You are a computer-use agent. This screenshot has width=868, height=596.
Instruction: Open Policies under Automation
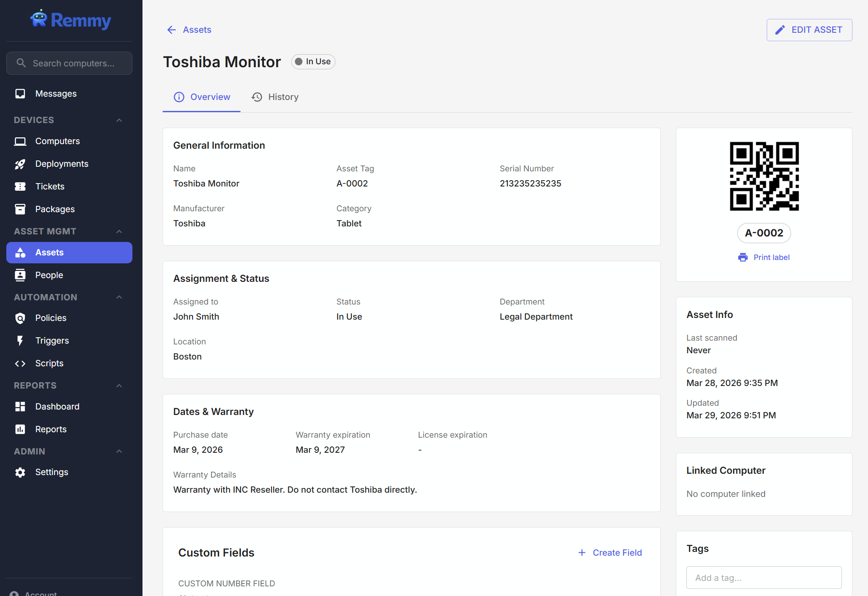click(50, 318)
